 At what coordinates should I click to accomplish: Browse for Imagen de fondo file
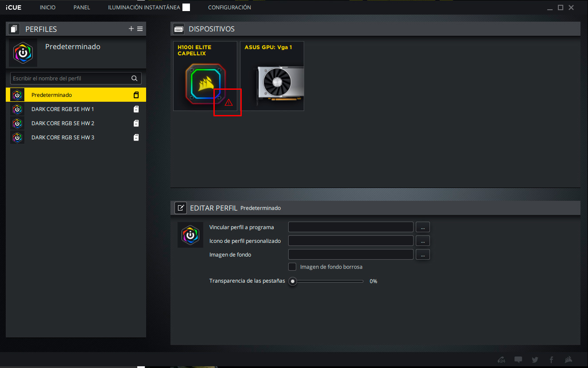coord(423,255)
